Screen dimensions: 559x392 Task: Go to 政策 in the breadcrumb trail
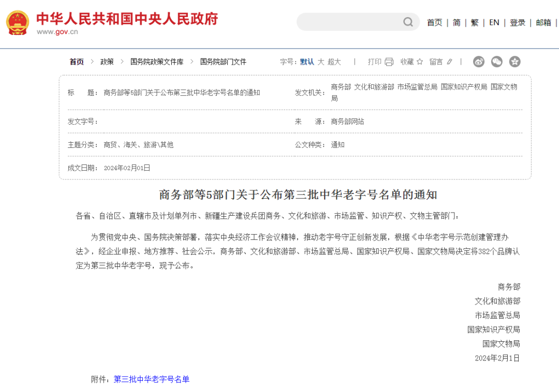[x=106, y=62]
